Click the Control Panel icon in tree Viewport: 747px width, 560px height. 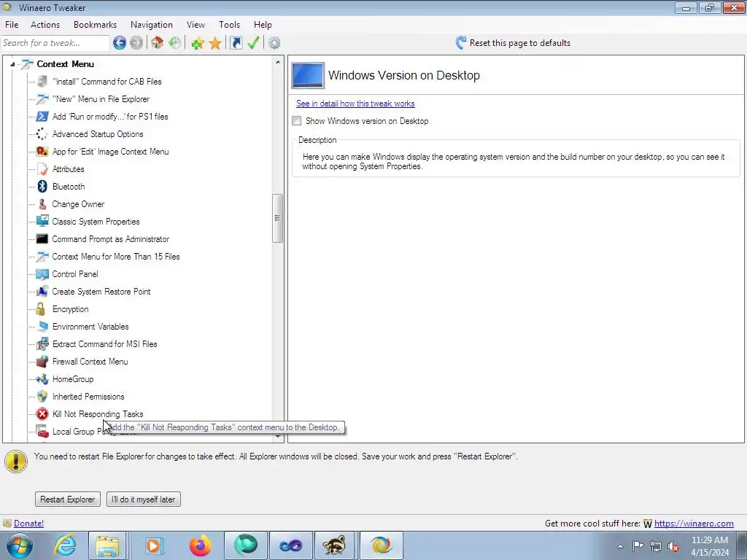[x=42, y=274]
